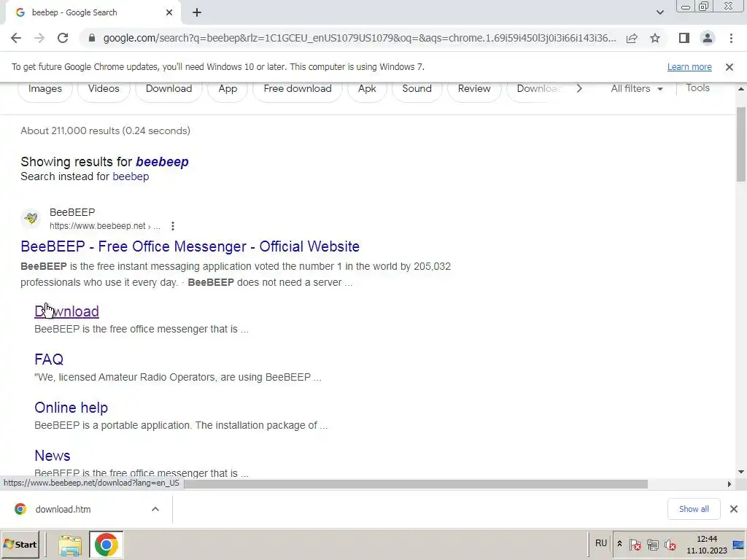Click the corrected term beebeep link
Screen dimensions: 747x560
pyautogui.click(x=162, y=162)
